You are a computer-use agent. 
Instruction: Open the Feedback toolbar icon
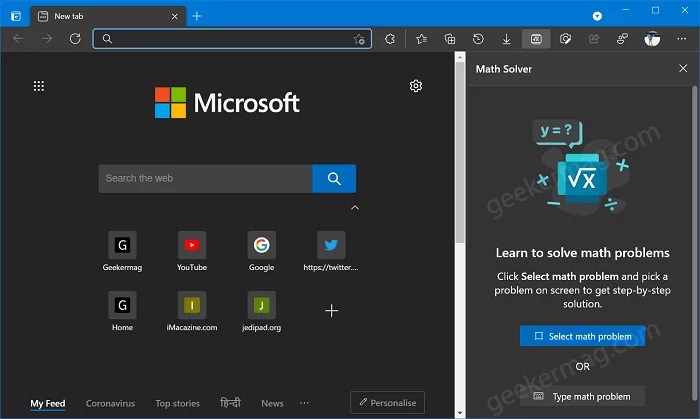tap(622, 39)
